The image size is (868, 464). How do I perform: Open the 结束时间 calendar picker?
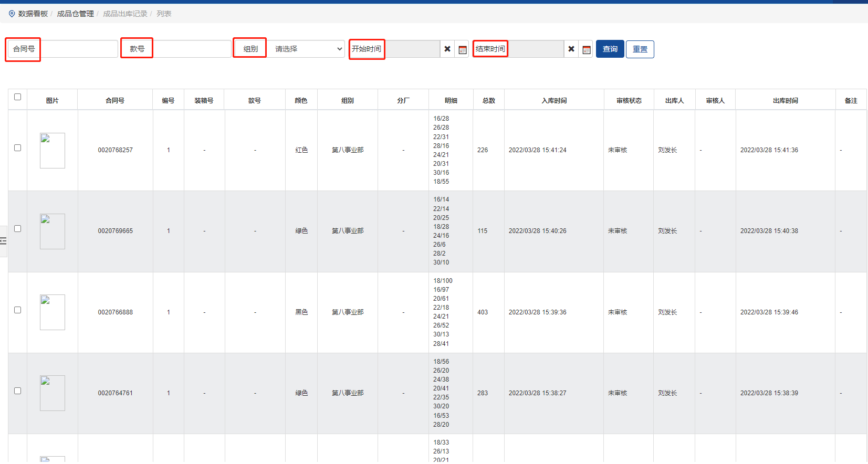(587, 49)
